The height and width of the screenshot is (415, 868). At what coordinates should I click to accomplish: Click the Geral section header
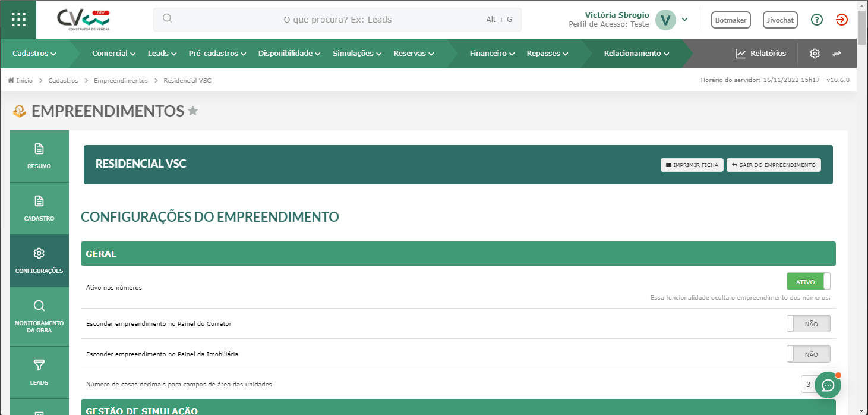[x=458, y=254]
